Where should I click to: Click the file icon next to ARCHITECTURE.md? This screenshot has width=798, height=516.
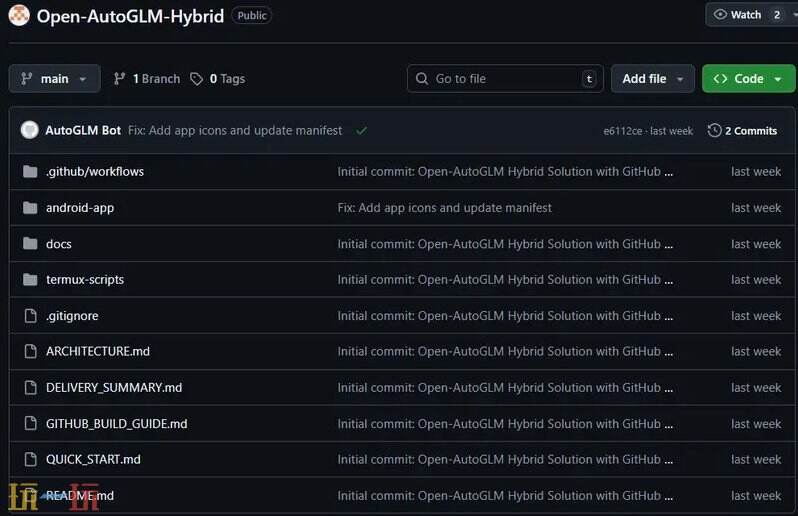click(x=29, y=352)
